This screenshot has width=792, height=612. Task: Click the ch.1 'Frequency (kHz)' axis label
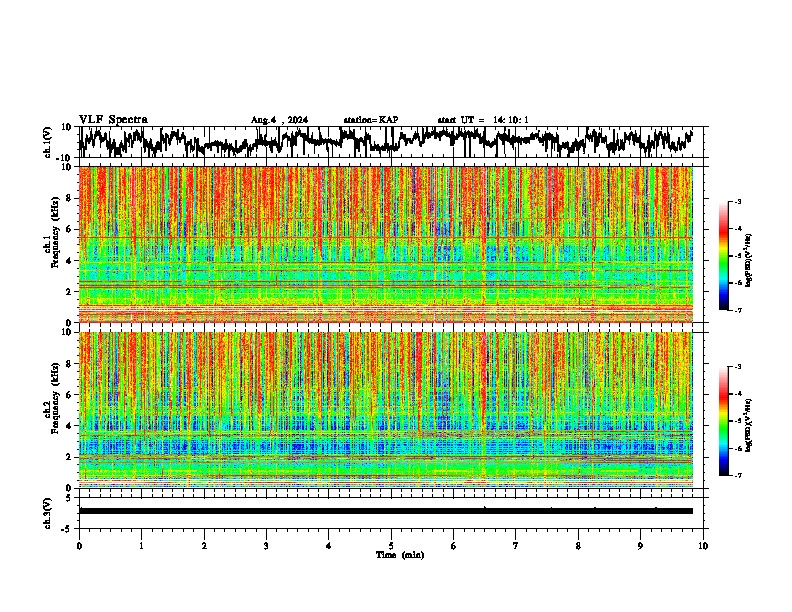pos(55,233)
